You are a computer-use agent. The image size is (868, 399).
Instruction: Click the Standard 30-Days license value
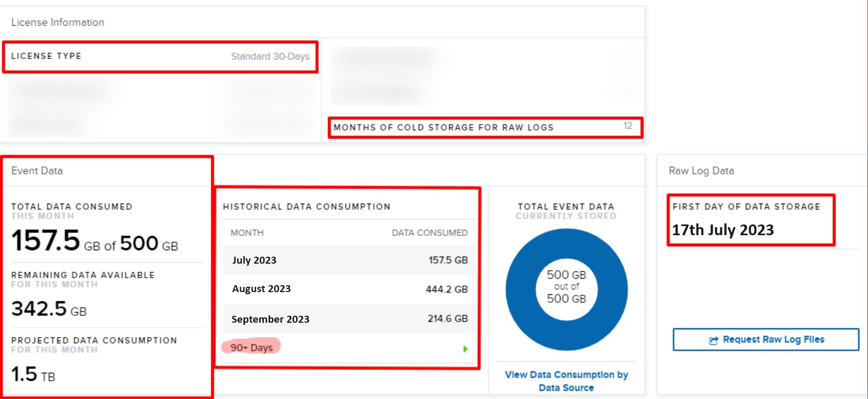270,56
